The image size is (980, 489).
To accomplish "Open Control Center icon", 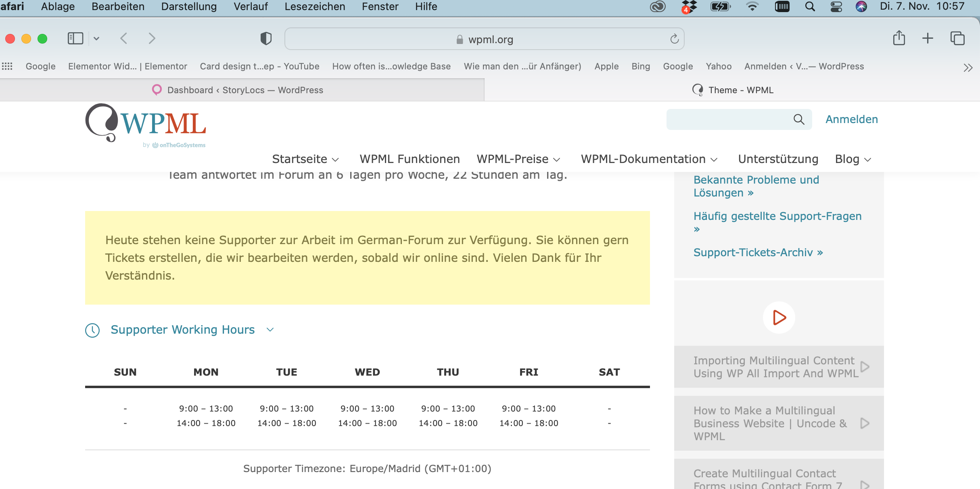I will tap(836, 6).
